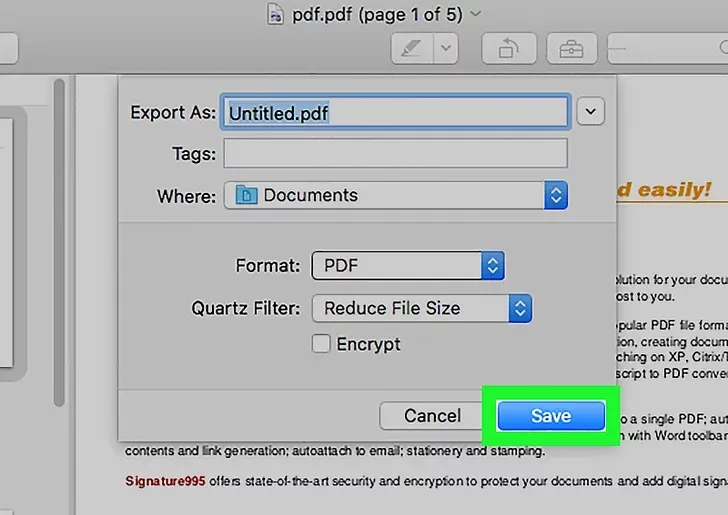728x515 pixels.
Task: Edit the Export As filename field
Action: click(x=395, y=112)
